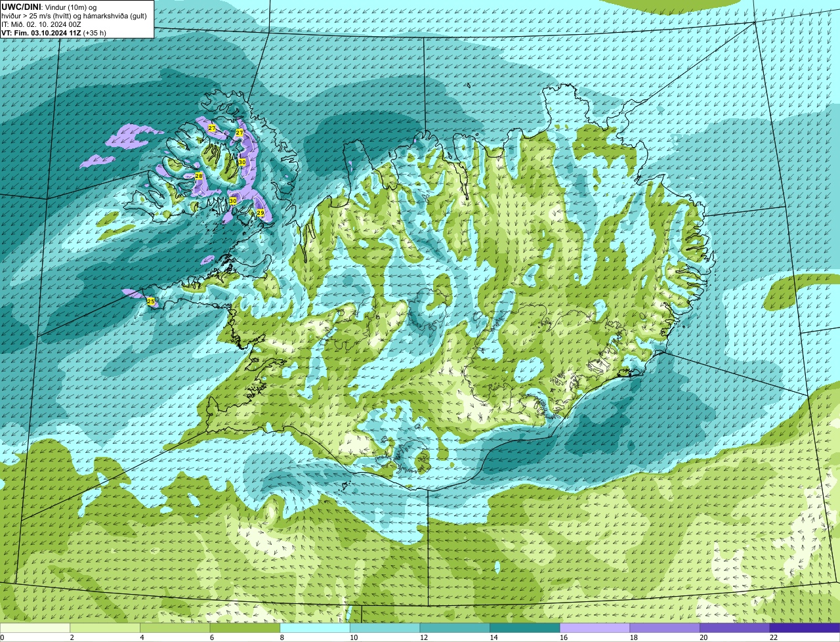Click the 0–2 m/s palest legend swatch

[35, 628]
